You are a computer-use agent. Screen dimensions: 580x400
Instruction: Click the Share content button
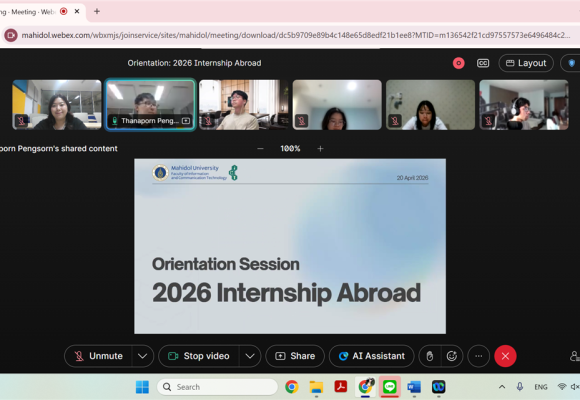[295, 356]
